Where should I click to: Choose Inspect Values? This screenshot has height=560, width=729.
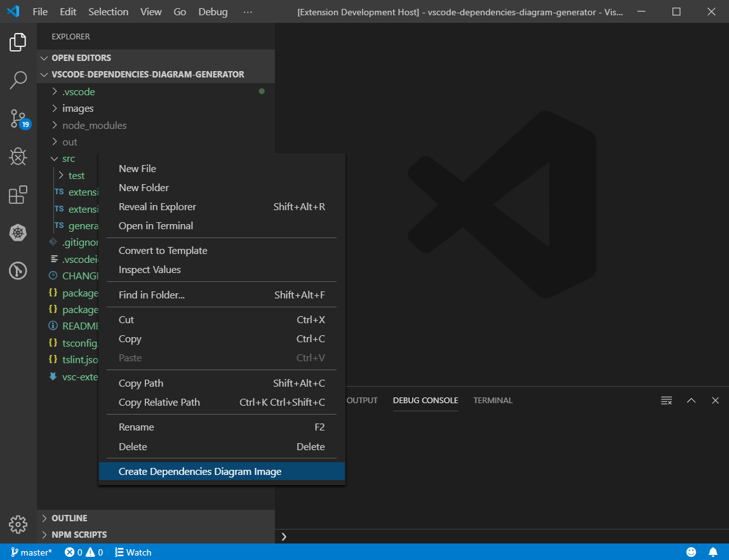coord(222,270)
